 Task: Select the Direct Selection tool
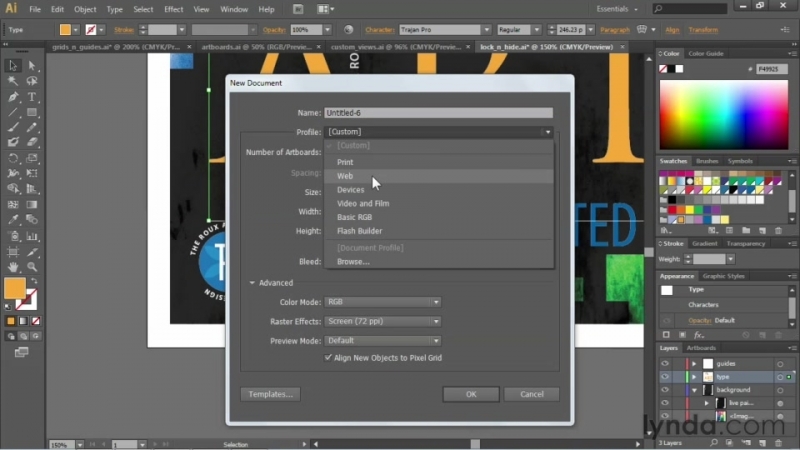(32, 65)
